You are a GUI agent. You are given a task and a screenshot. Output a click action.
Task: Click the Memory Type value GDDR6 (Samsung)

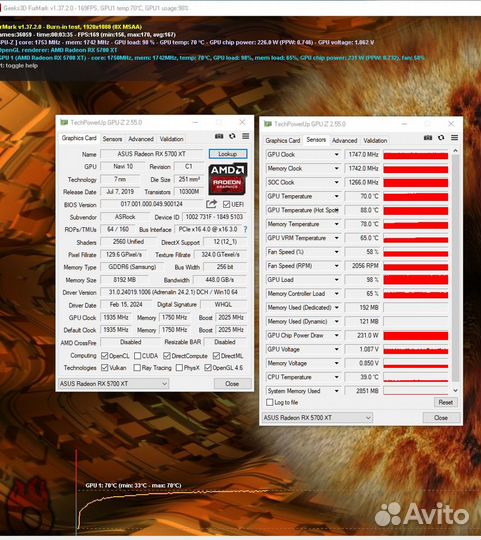click(132, 267)
